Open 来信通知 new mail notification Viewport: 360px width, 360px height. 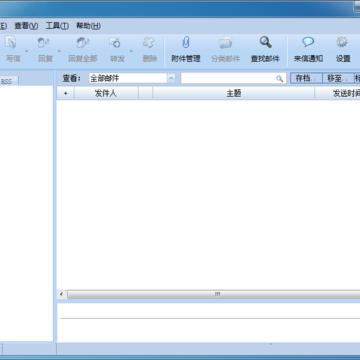pyautogui.click(x=308, y=50)
